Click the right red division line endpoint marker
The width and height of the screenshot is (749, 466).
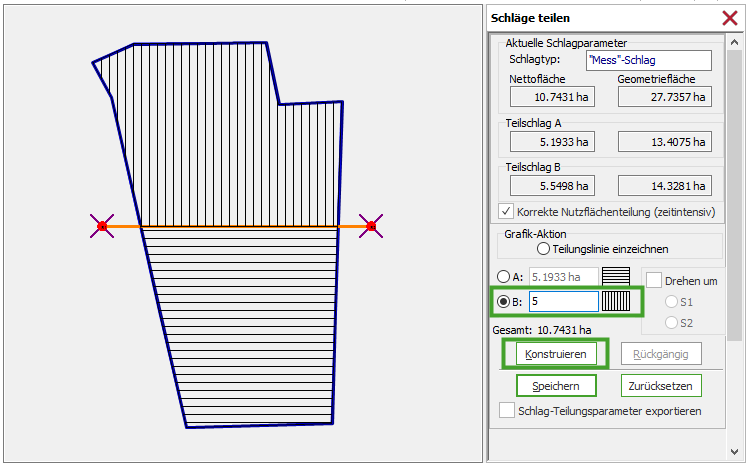pos(371,227)
